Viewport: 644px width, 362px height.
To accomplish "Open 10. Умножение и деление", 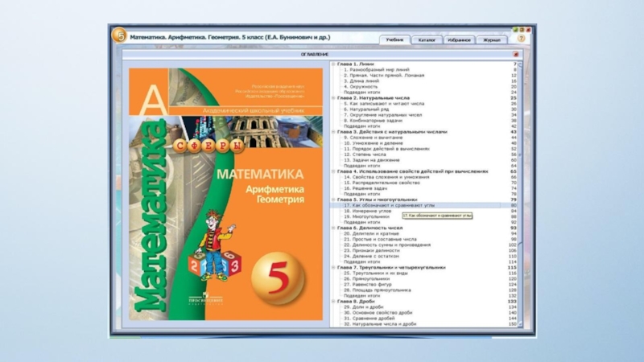I will [373, 143].
